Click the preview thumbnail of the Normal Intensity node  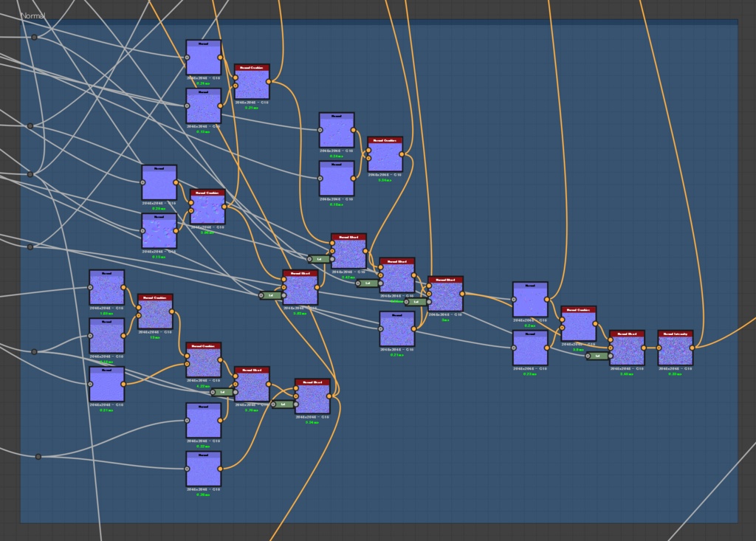[x=674, y=351]
